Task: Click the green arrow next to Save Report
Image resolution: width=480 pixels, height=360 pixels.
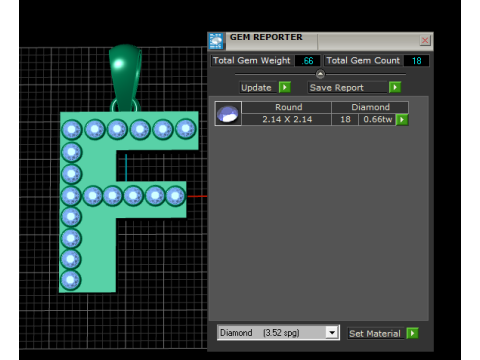Action: click(395, 87)
